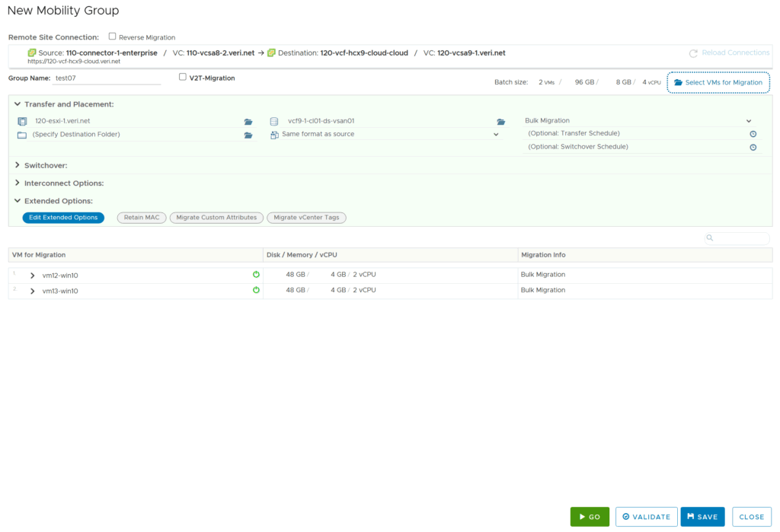Open Same format as source dropdown

(x=496, y=135)
